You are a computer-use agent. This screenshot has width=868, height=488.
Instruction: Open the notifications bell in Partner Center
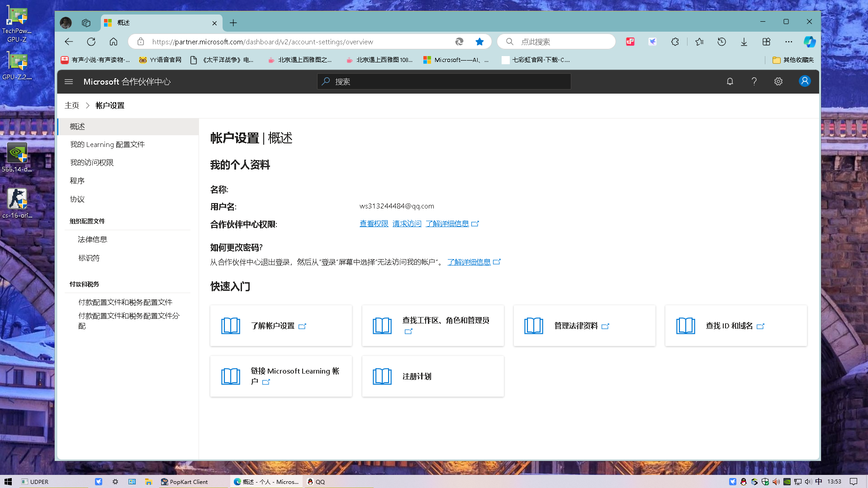(x=730, y=81)
